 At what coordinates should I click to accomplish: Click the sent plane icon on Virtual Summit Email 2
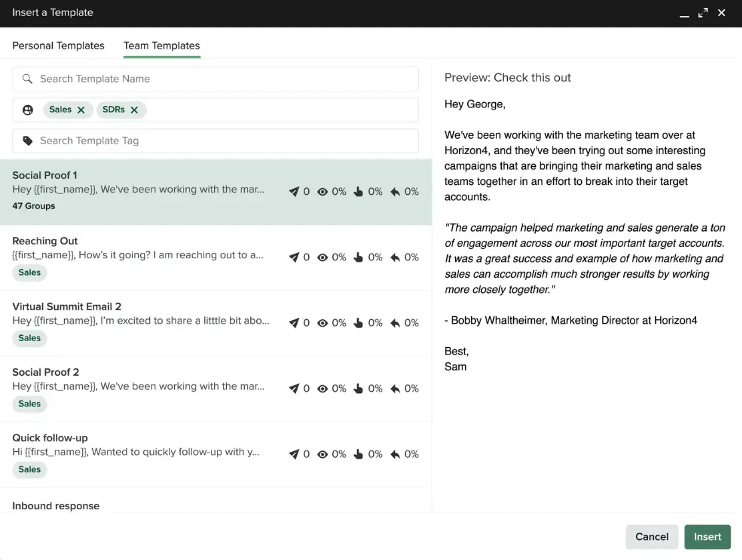294,323
